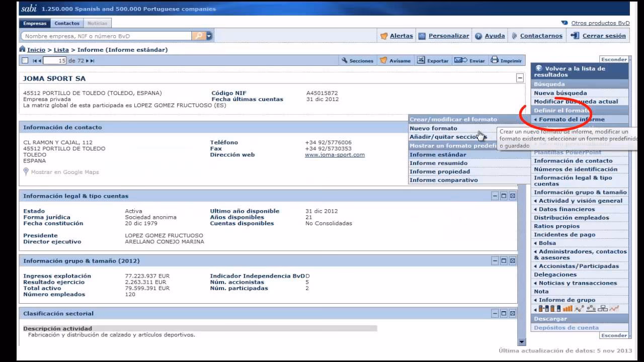The width and height of the screenshot is (644, 362).
Task: Click the Avísame alert toolbar button
Action: click(x=395, y=61)
